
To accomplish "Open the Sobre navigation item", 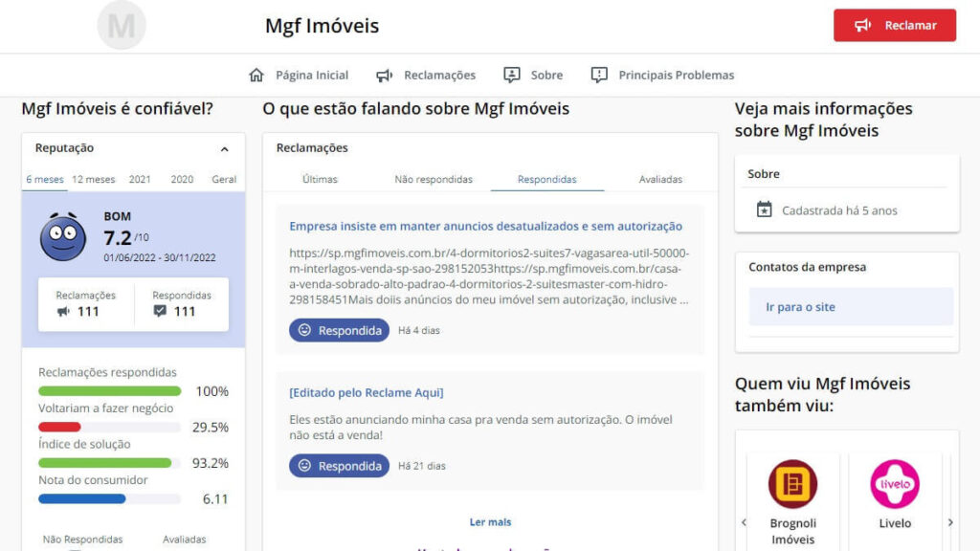I will [x=546, y=75].
